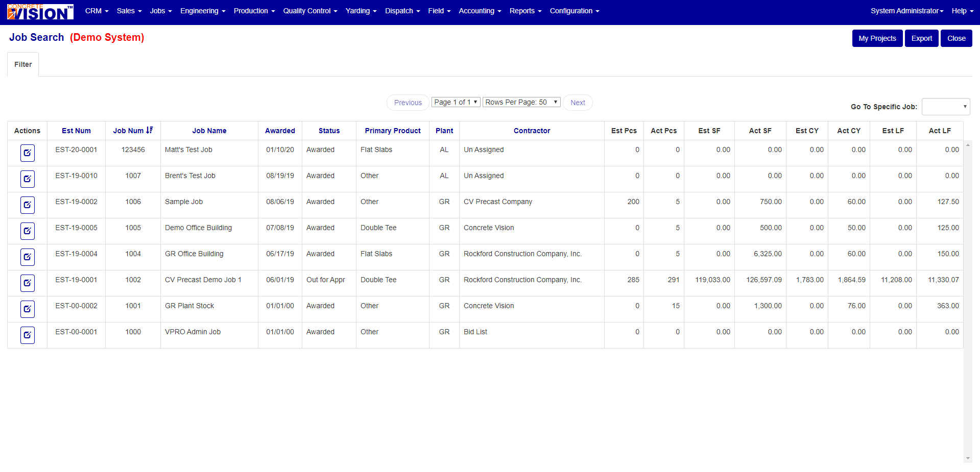
Task: Click the table's vertical scrollbar track
Action: 968,301
